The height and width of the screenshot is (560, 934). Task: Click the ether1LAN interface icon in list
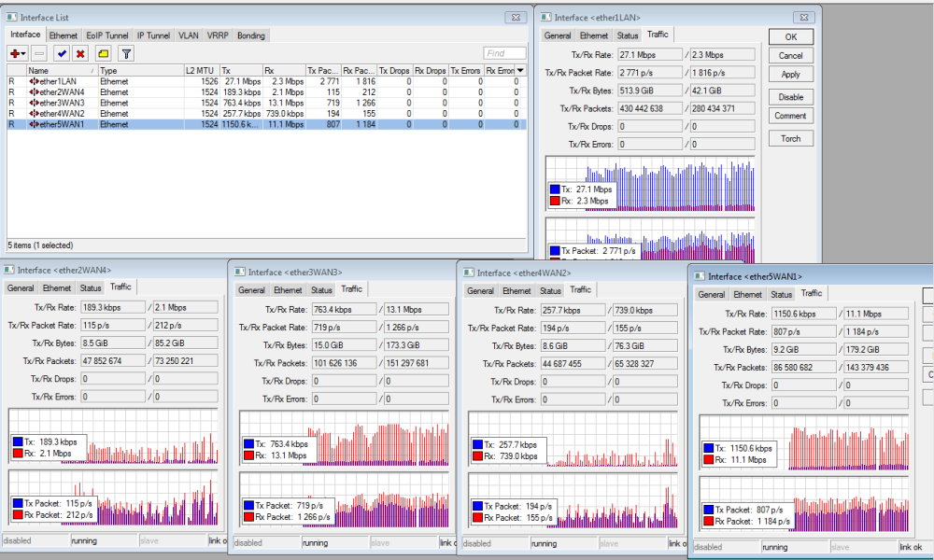pyautogui.click(x=34, y=81)
